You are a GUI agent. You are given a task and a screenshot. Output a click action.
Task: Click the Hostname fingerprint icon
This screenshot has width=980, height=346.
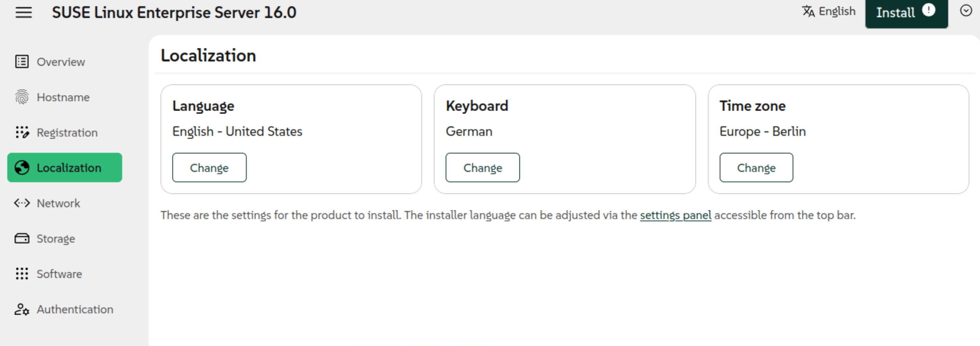click(x=22, y=97)
